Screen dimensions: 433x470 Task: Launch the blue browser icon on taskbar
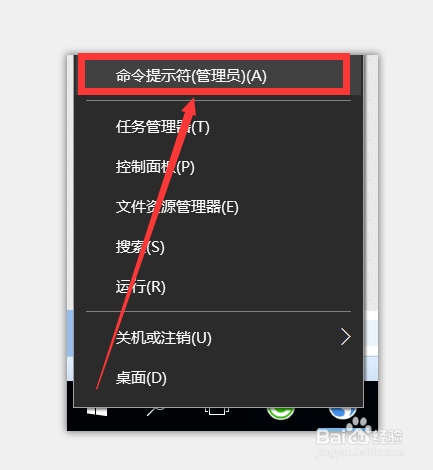click(x=342, y=413)
